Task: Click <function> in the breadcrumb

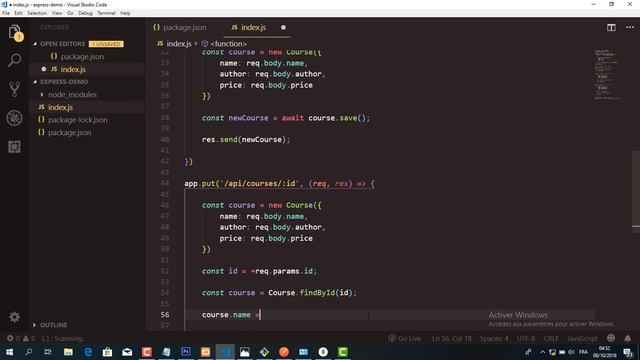Action: point(229,44)
